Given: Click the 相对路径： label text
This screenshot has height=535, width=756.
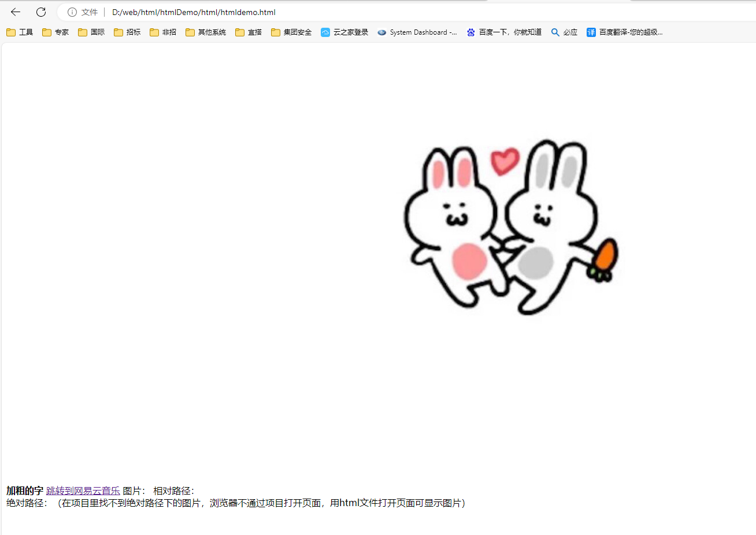Looking at the screenshot, I should (x=175, y=491).
